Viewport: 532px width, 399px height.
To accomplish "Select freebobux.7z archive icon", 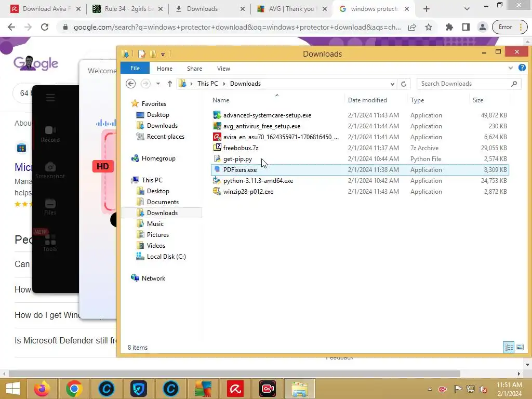I will click(x=217, y=148).
